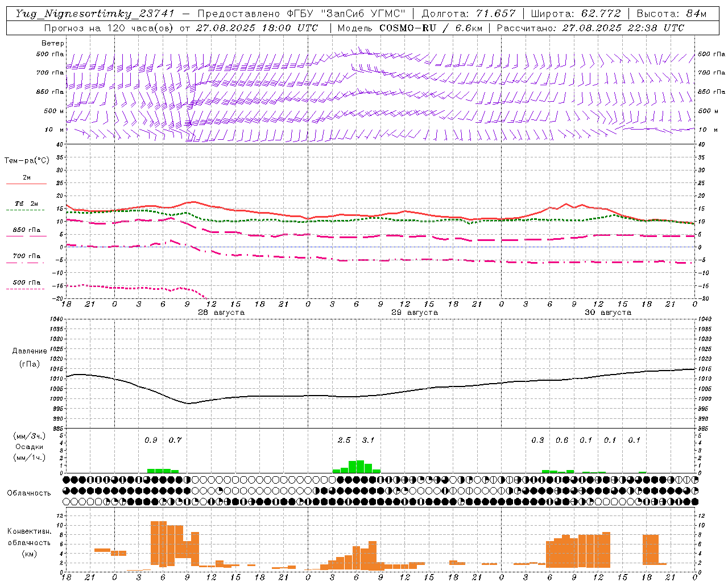Click the Прогноз на 120 часа(ов) text
The height and width of the screenshot is (582, 728).
click(x=109, y=28)
